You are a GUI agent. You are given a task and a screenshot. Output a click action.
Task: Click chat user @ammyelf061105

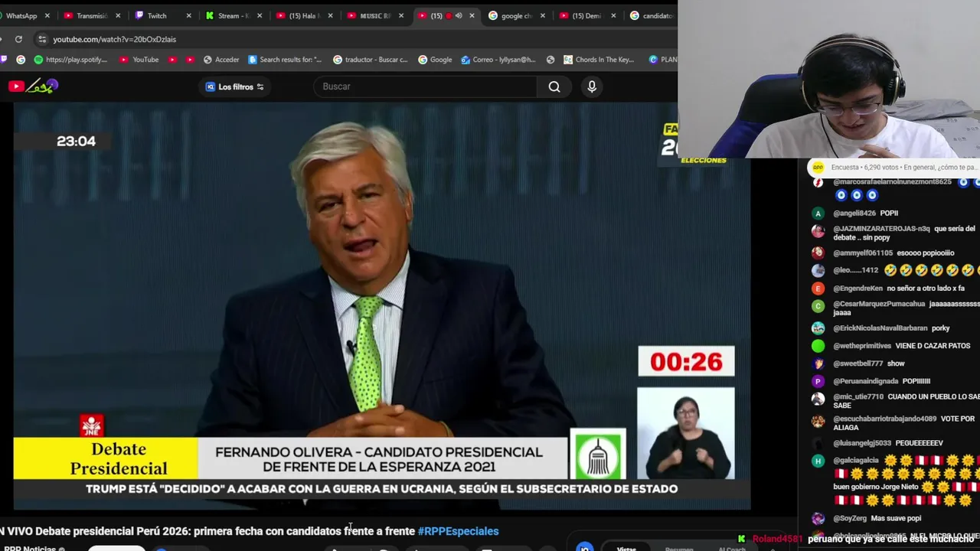click(x=863, y=253)
